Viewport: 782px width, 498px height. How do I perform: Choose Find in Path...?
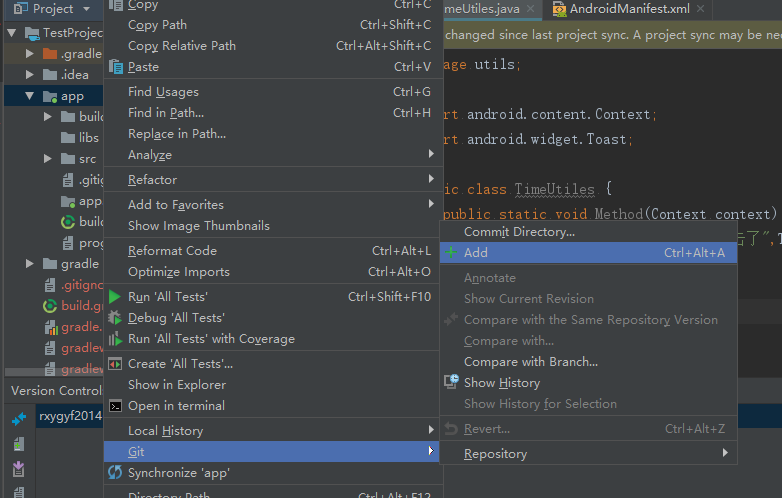point(273,113)
